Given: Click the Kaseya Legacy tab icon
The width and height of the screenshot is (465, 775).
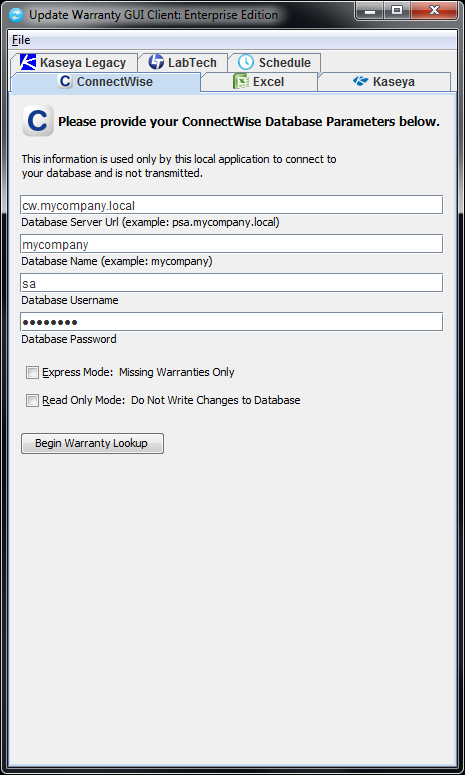Looking at the screenshot, I should (28, 62).
